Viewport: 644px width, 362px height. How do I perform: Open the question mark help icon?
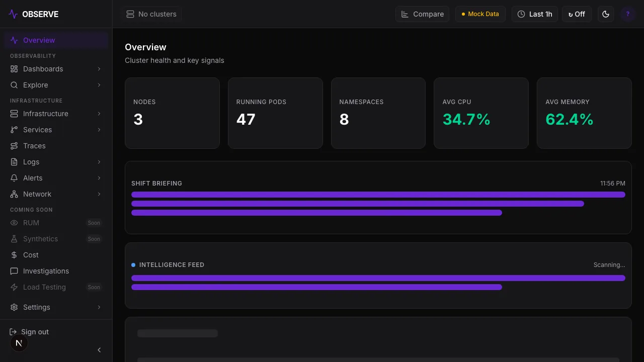point(627,14)
